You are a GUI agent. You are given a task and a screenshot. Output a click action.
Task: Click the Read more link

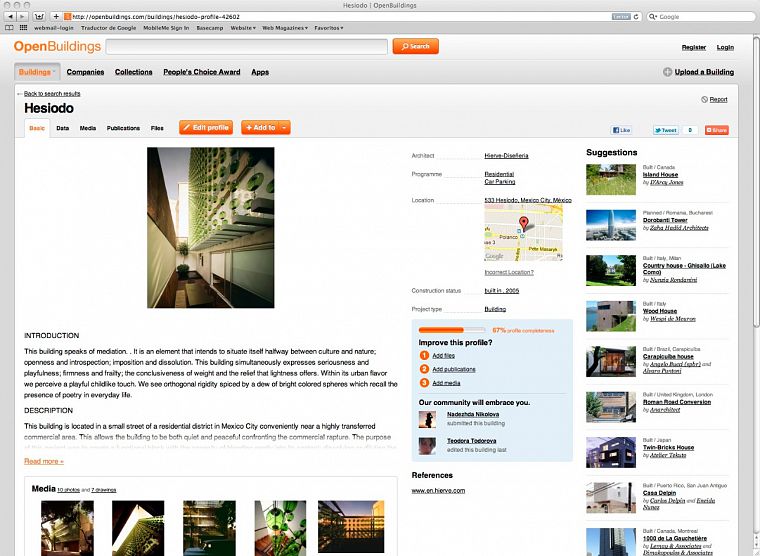(x=44, y=461)
